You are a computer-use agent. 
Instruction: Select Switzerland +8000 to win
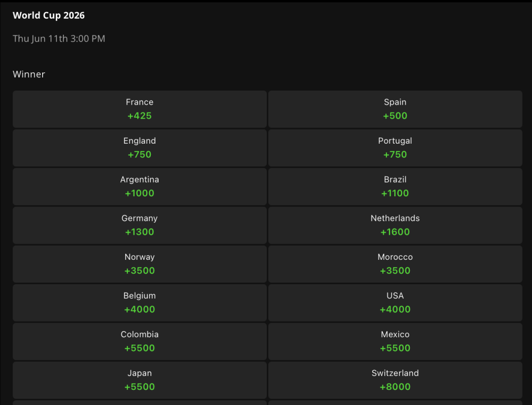click(x=395, y=380)
